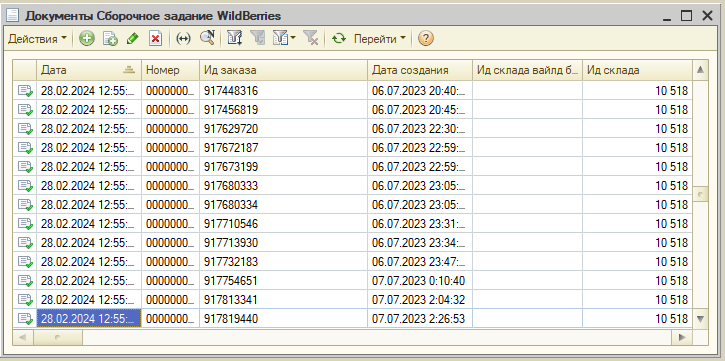Click the horizontal scrollbar thumb
Screen dimensions: 725x361
click(58, 337)
